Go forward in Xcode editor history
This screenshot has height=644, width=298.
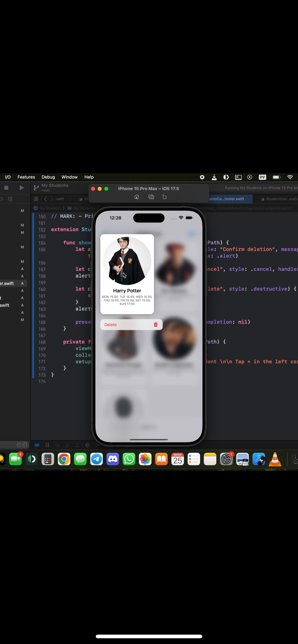(52, 199)
